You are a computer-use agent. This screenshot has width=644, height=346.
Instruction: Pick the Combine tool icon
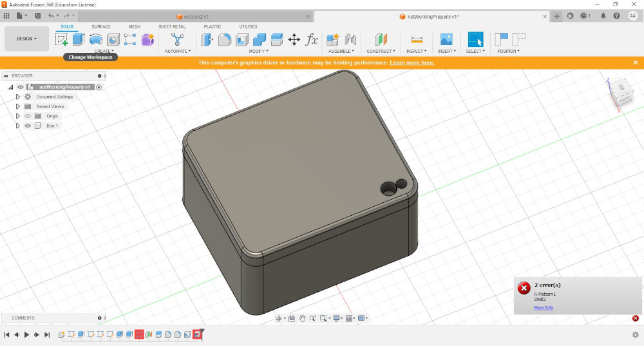(x=259, y=39)
